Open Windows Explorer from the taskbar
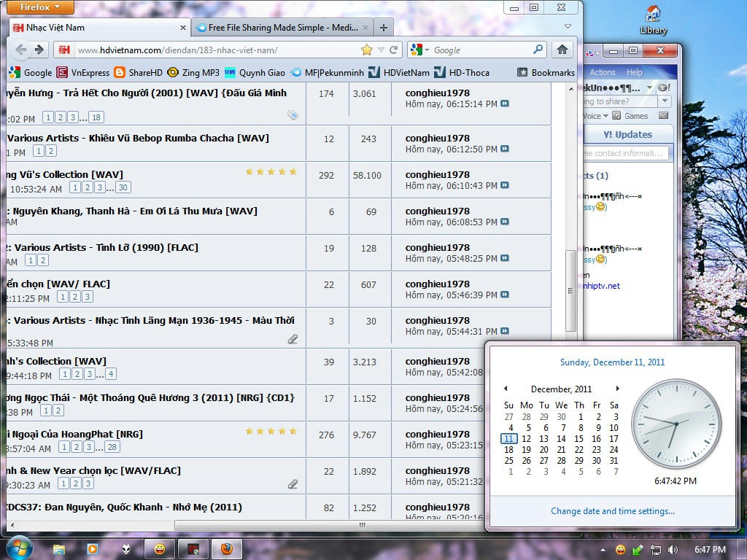Viewport: 747px width, 560px height. click(59, 549)
